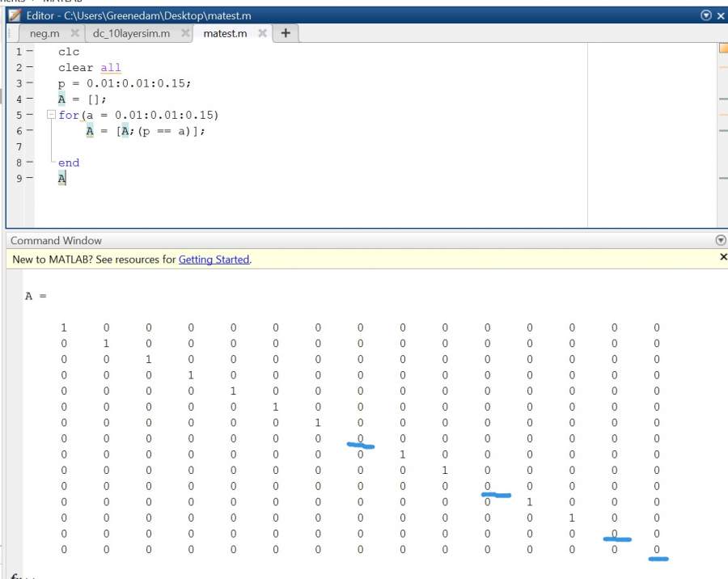Click the fx function browser icon at prompt
The height and width of the screenshot is (579, 728).
pyautogui.click(x=18, y=577)
